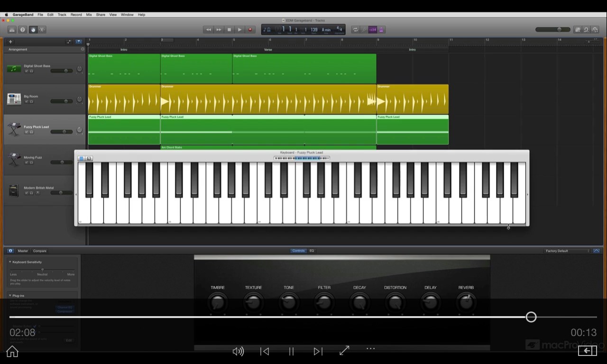Click the video player home icon

12,351
